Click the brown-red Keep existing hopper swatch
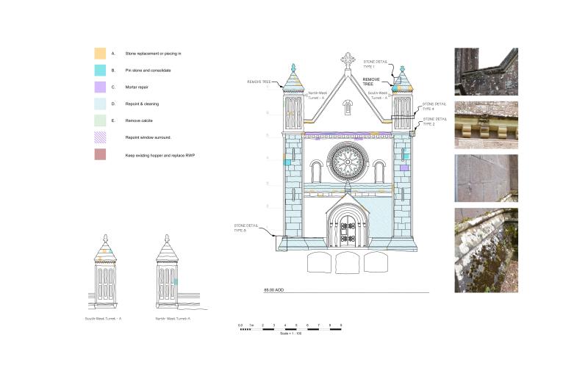 (x=100, y=154)
